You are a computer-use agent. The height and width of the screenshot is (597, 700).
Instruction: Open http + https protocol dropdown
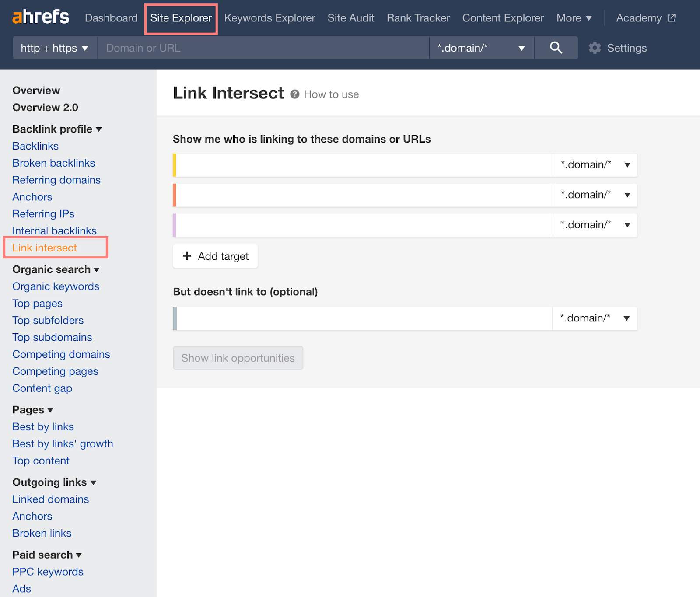coord(55,48)
